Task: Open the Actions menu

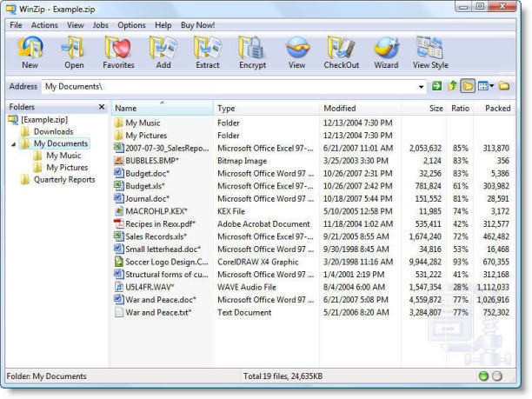Action: (44, 25)
